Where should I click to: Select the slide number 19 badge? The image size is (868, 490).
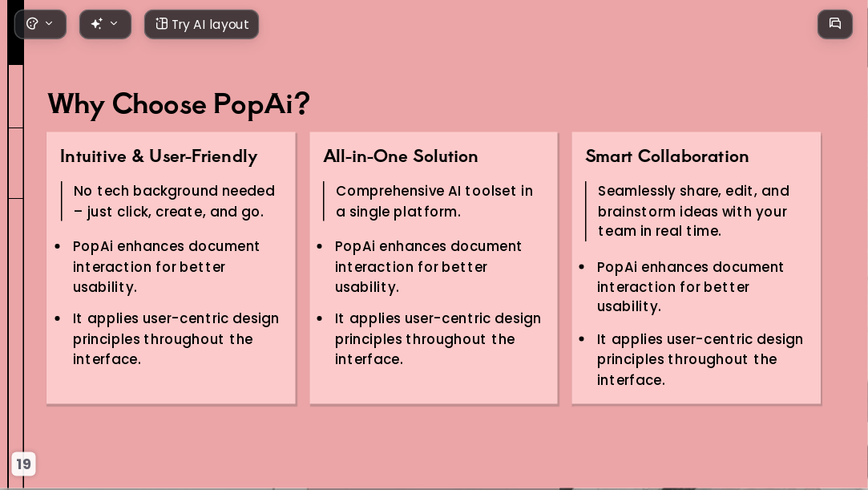(x=23, y=464)
